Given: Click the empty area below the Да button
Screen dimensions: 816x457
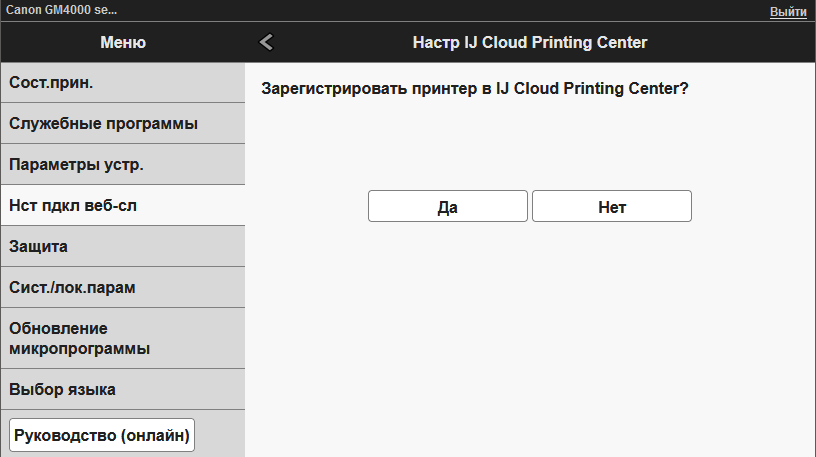Looking at the screenshot, I should point(447,320).
